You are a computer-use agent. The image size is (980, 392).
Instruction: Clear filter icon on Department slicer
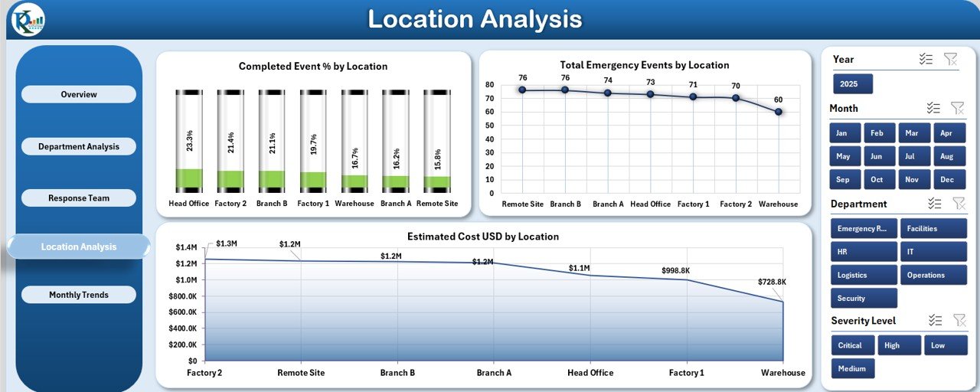pos(958,204)
